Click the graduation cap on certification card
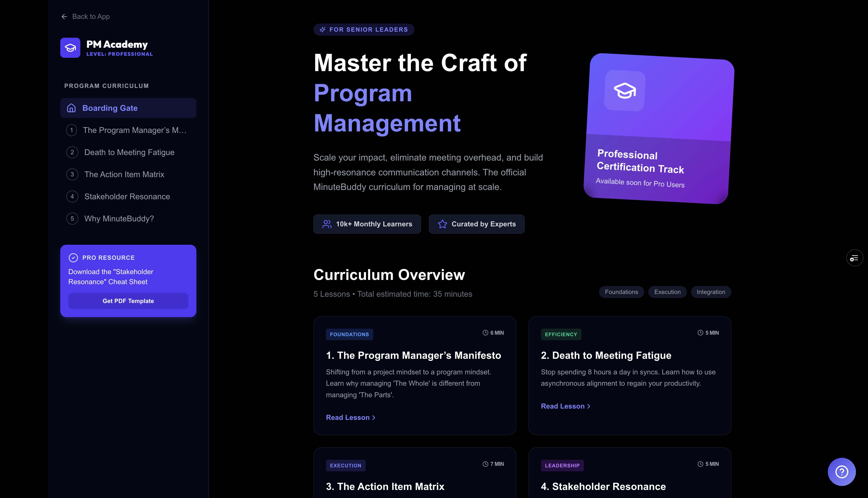Screen dimensions: 868x498 625,91
